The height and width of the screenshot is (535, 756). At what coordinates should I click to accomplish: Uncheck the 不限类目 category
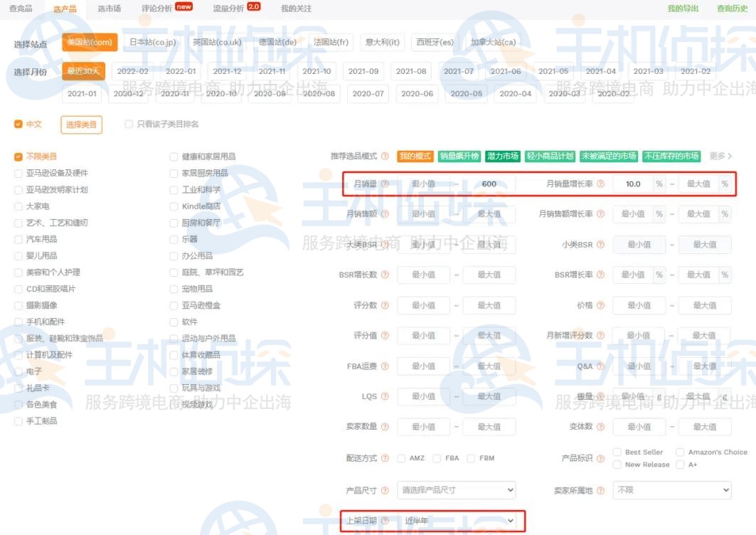[x=18, y=157]
